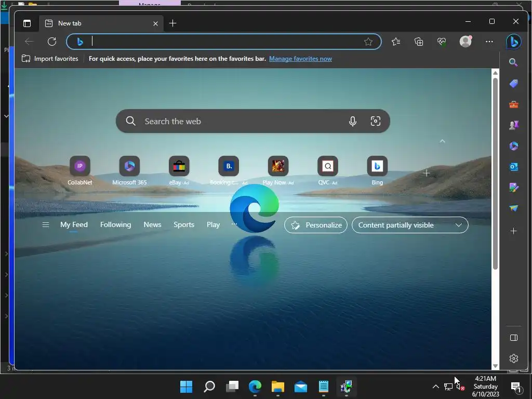532x399 pixels.
Task: Expand Content partially visible dropdown
Action: [410, 225]
